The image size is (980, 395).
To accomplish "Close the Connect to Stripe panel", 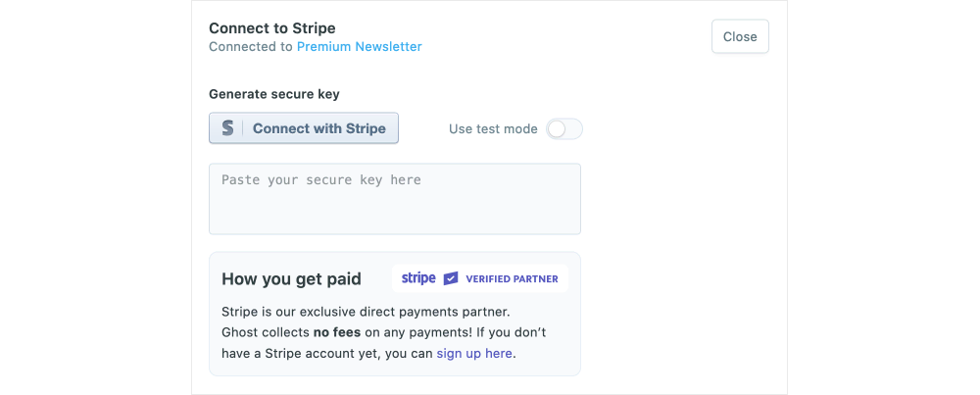I will coord(740,36).
